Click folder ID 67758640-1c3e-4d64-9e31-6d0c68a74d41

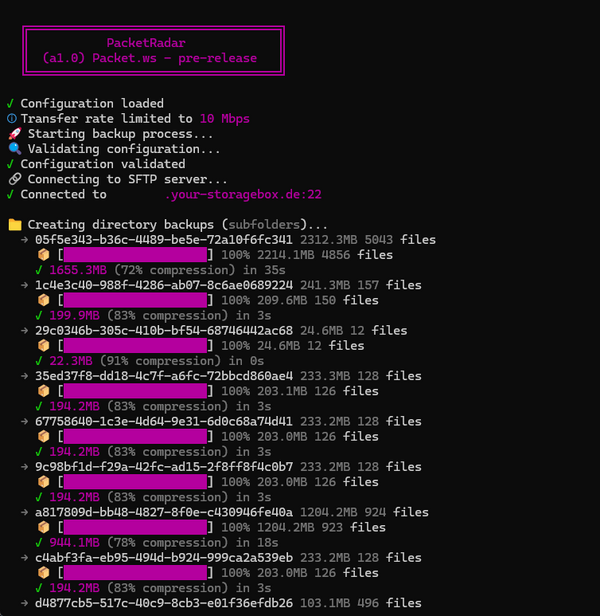(x=164, y=421)
